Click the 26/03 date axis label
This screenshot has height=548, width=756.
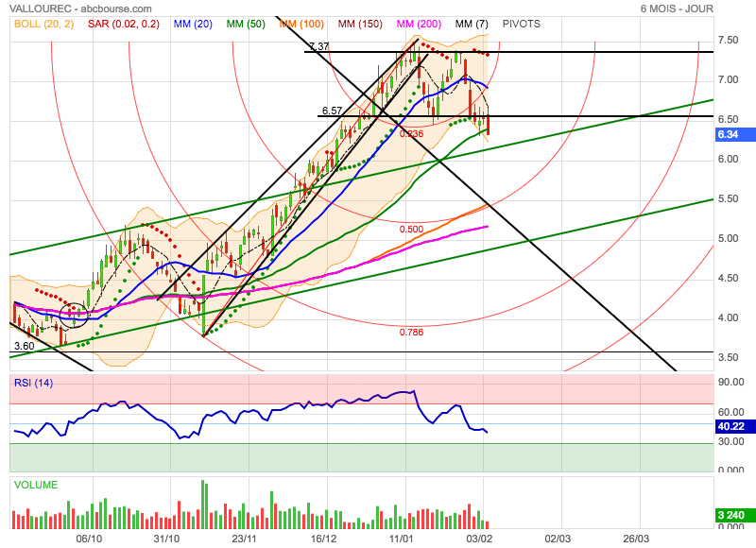pos(636,539)
